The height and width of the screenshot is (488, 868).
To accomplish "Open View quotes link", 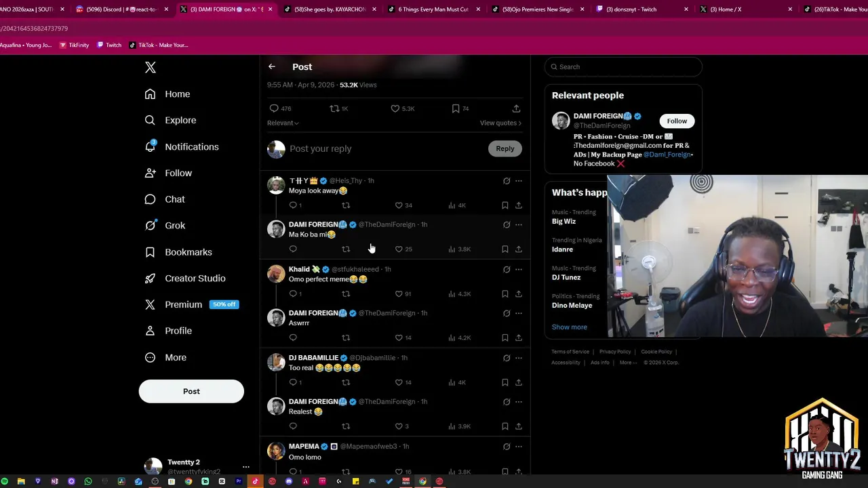I will [500, 123].
